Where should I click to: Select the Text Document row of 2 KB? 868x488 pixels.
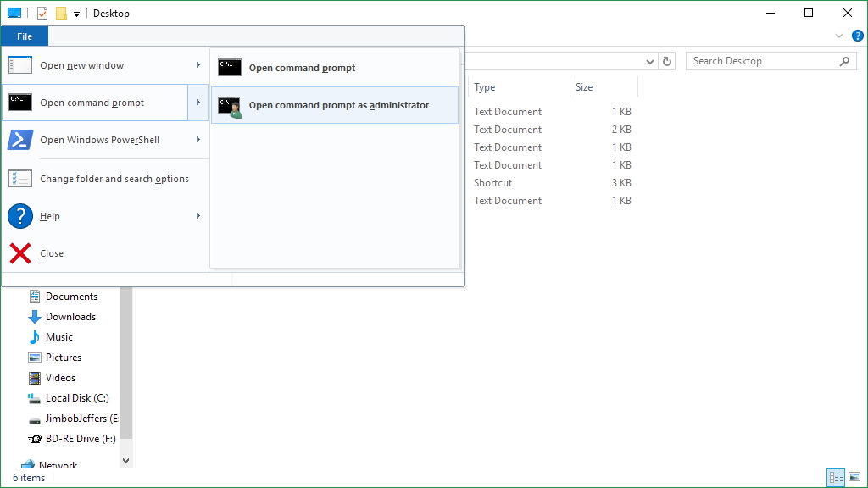[553, 130]
